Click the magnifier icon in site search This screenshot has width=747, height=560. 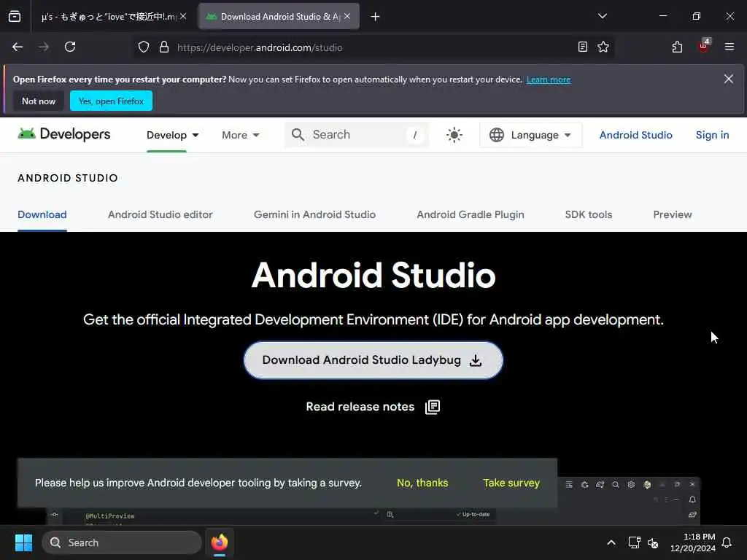[x=298, y=135]
